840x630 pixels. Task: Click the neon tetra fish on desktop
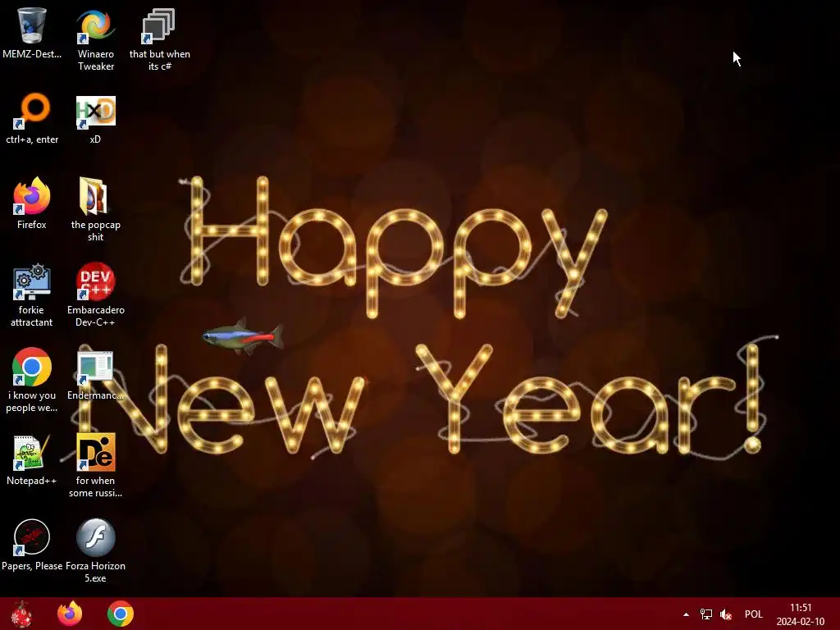click(x=243, y=336)
